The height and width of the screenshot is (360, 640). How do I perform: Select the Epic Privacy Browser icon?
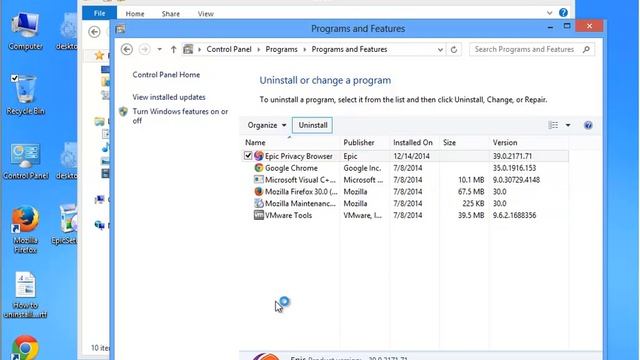click(x=259, y=156)
